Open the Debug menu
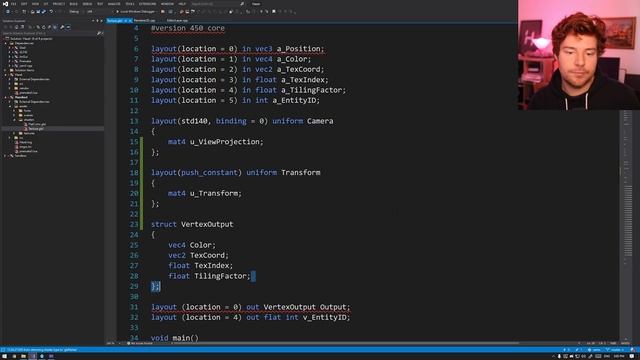Image resolution: width=640 pixels, height=360 pixels. coord(87,4)
